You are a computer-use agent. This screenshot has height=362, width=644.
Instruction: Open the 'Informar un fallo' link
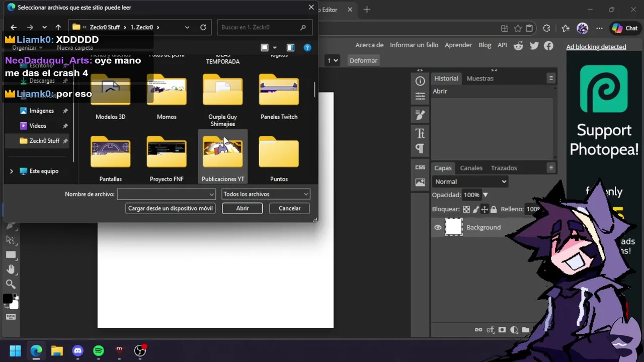414,45
